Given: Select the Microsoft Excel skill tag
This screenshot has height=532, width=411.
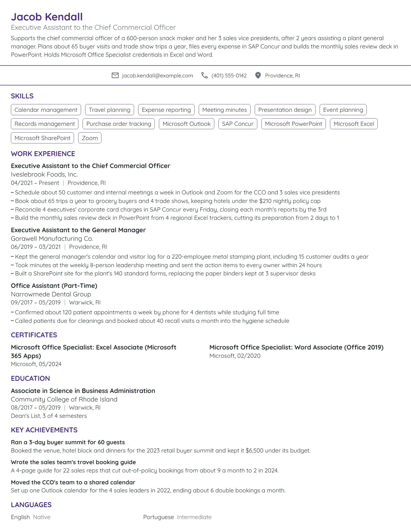Looking at the screenshot, I should [354, 124].
